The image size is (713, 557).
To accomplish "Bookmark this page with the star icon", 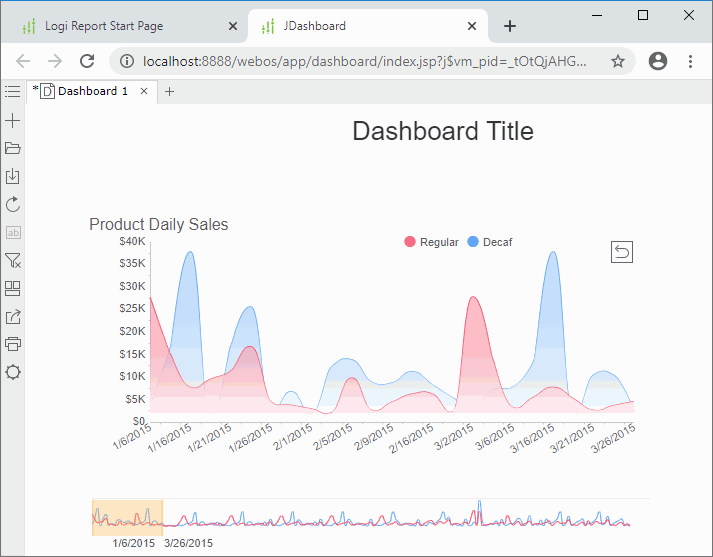I will (618, 61).
